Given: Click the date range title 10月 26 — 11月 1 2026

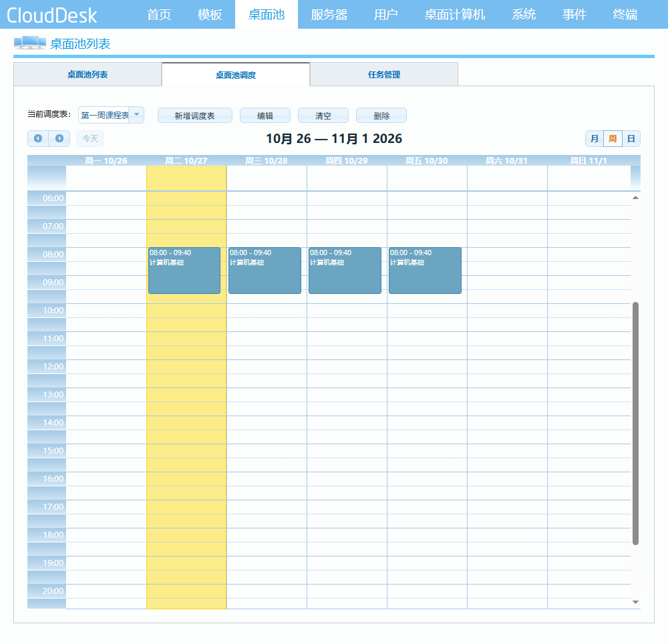Looking at the screenshot, I should pyautogui.click(x=334, y=138).
